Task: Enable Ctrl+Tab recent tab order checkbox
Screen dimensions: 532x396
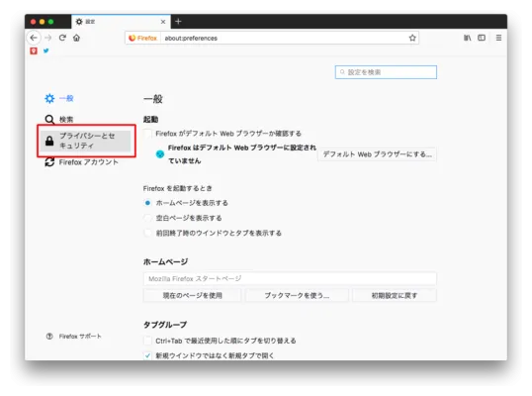Action: pyautogui.click(x=147, y=341)
